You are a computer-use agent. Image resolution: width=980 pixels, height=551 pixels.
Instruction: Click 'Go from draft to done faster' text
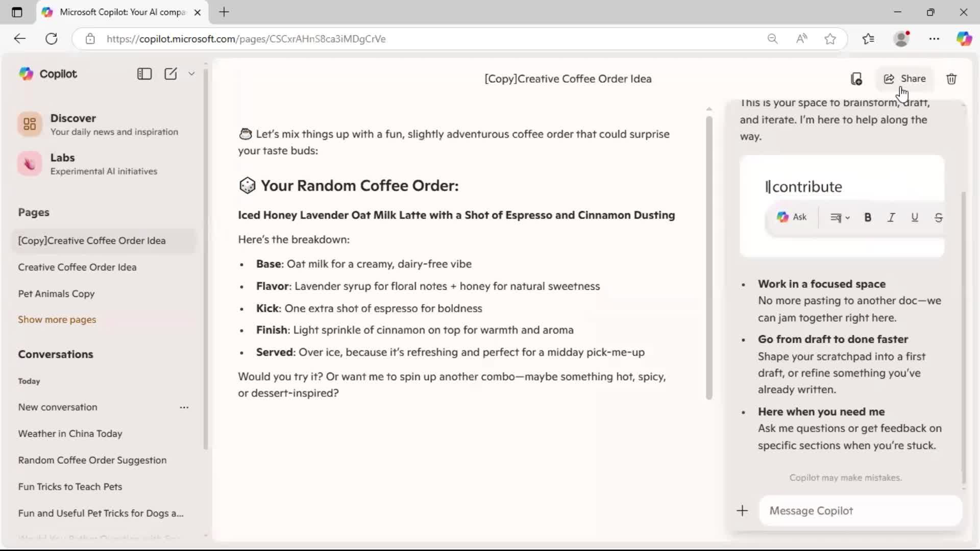click(x=832, y=339)
